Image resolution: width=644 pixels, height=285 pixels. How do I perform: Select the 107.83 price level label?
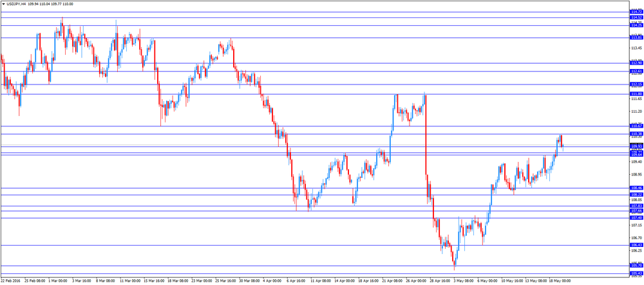pos(636,206)
